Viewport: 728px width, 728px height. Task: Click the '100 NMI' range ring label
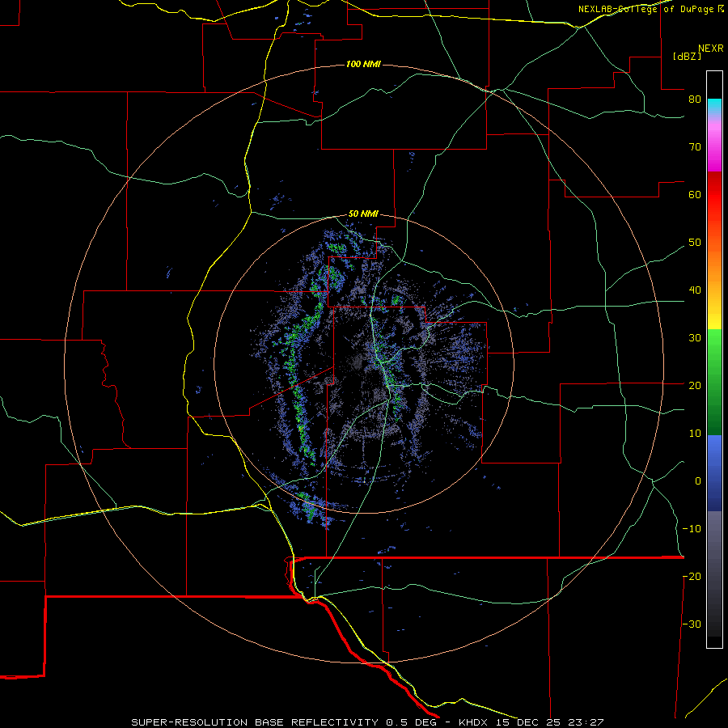tap(363, 64)
